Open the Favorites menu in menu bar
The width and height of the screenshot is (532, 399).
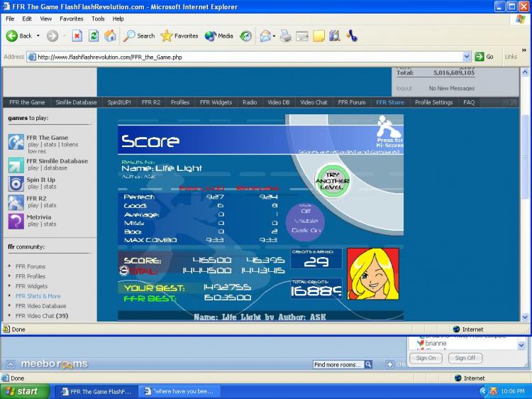(x=71, y=18)
